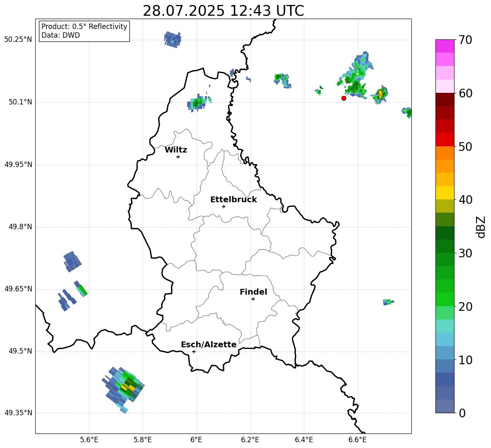Click the 'Product: 0.5° Reflectivity' text
The image size is (491, 448).
pyautogui.click(x=84, y=27)
